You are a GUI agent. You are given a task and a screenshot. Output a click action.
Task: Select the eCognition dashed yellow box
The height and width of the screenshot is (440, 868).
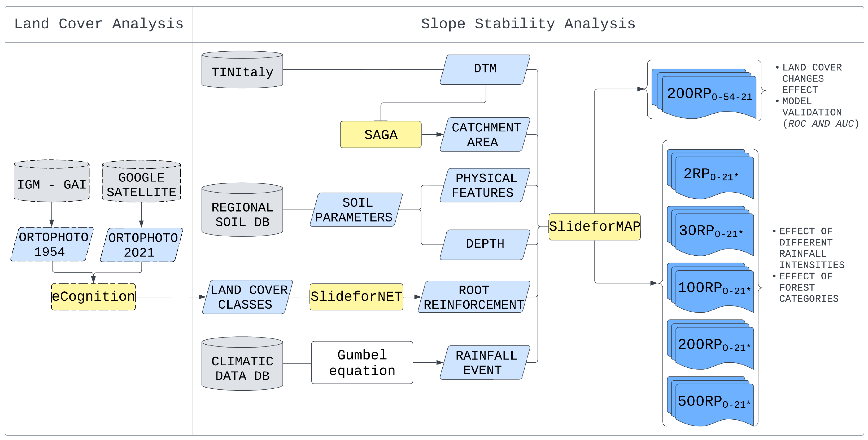pos(93,297)
